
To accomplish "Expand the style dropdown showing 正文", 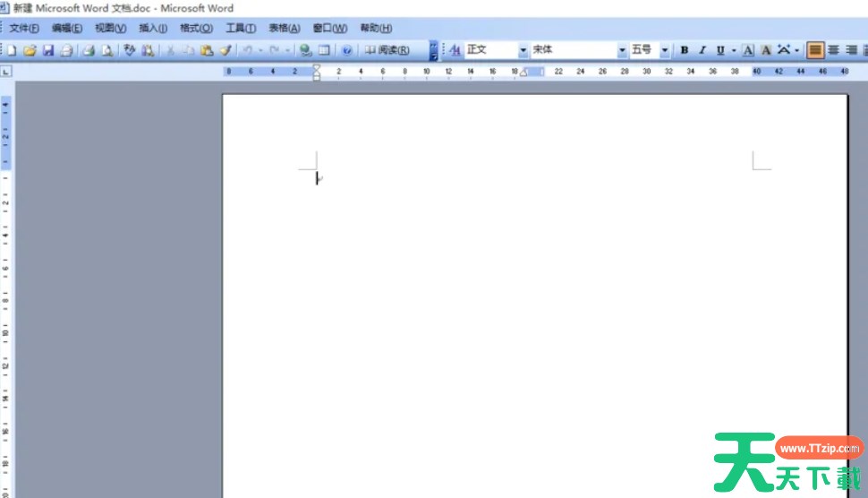I will click(x=523, y=50).
